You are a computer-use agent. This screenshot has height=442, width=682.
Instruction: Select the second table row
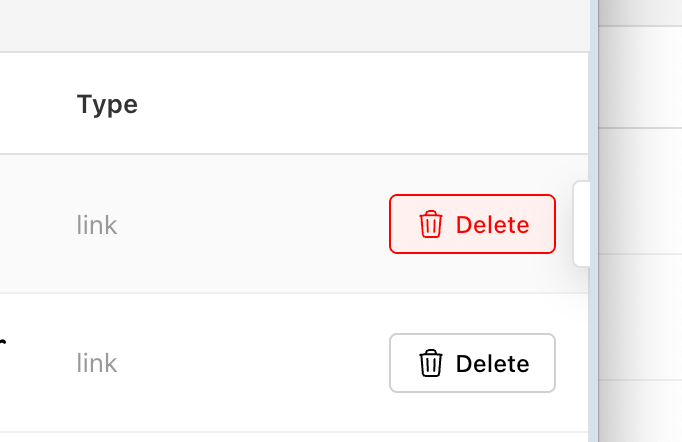point(250,363)
